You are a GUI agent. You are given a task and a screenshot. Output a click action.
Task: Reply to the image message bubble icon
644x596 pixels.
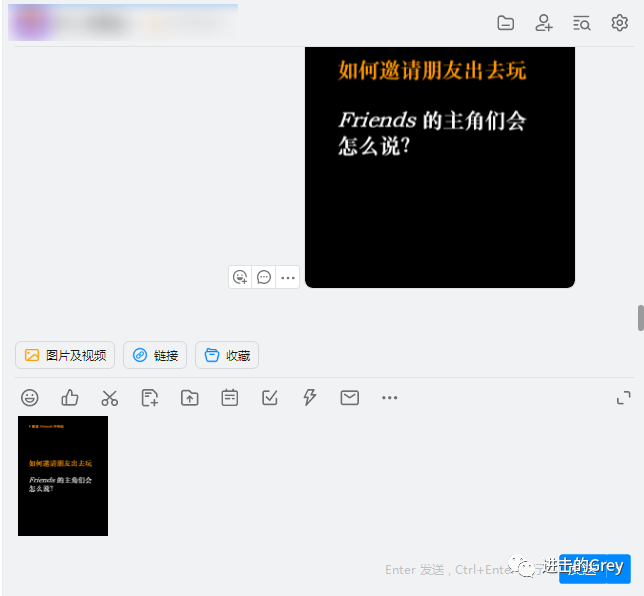tap(264, 277)
